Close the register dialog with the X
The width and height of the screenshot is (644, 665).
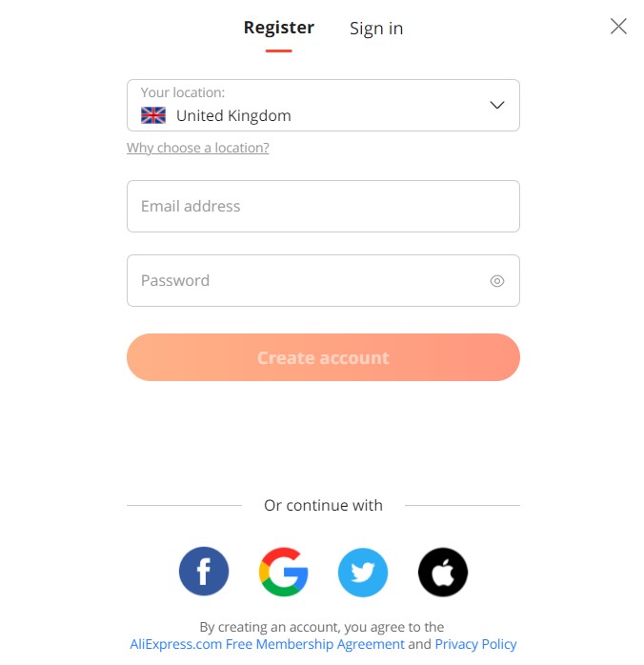pos(618,27)
